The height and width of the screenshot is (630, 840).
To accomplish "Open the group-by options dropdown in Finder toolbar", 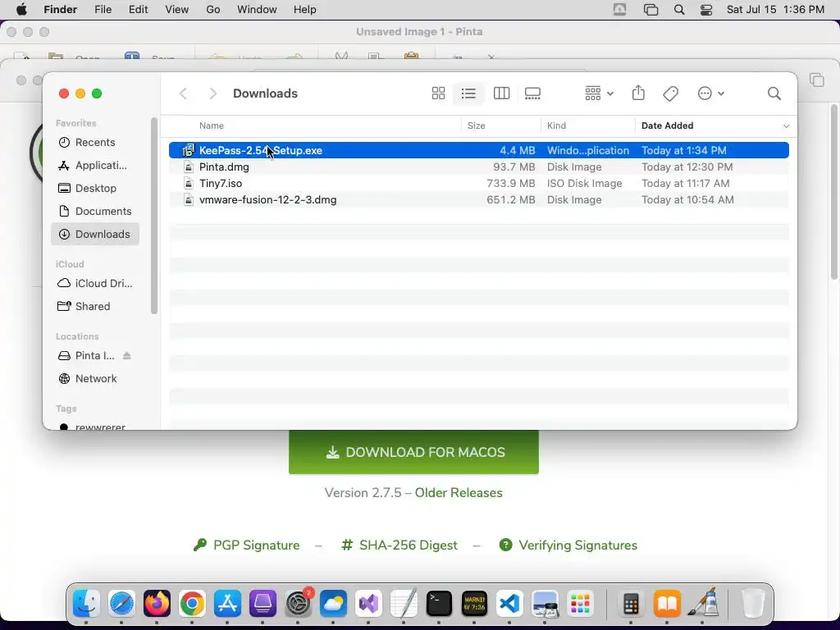I will [x=599, y=94].
